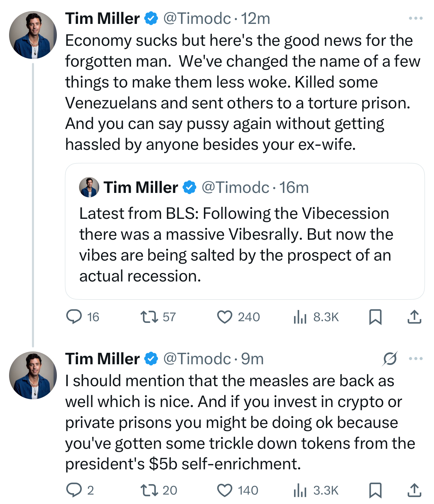View analytics showing 3.3K views
434x504 pixels.
(300, 490)
